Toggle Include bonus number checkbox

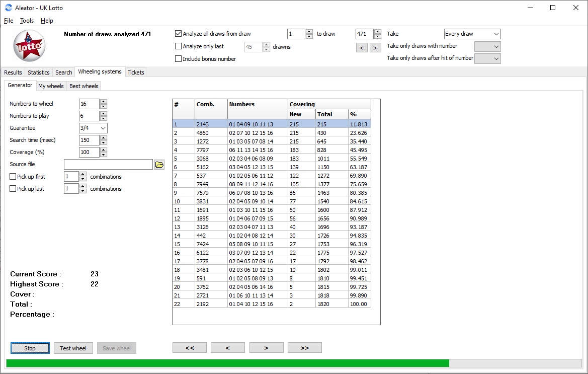[179, 59]
